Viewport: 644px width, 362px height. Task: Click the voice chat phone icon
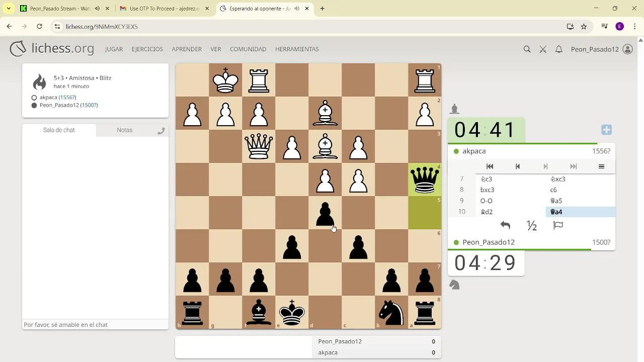161,131
